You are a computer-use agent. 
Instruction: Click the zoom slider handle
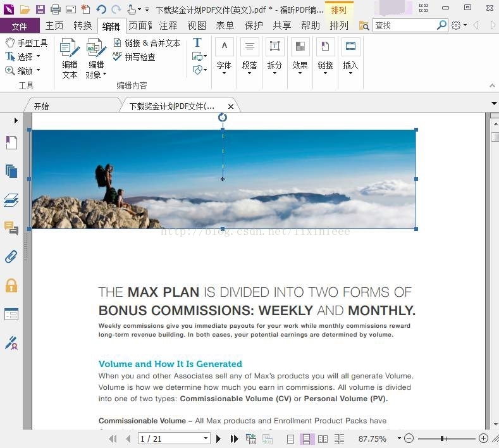pos(442,439)
